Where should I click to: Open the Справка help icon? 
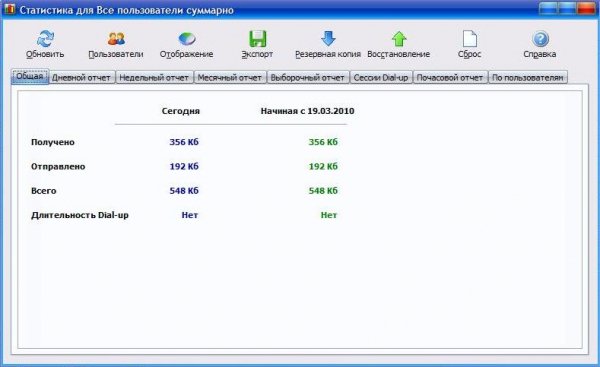tap(540, 39)
